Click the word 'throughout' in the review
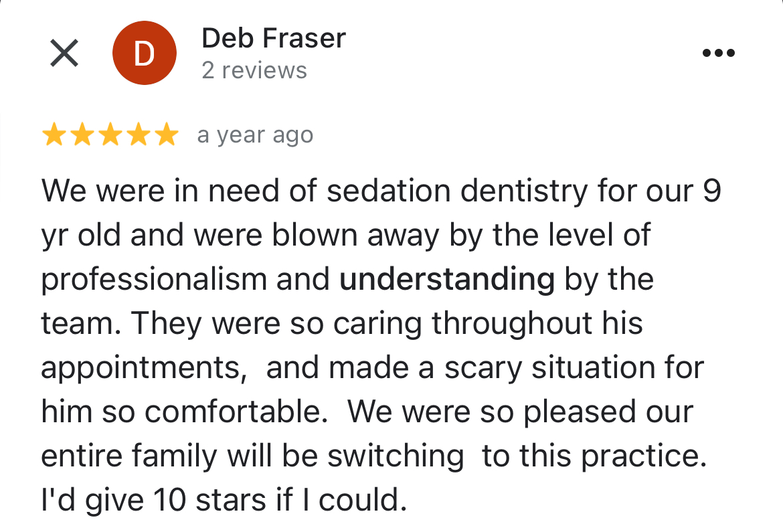This screenshot has height=532, width=783. coord(512,324)
